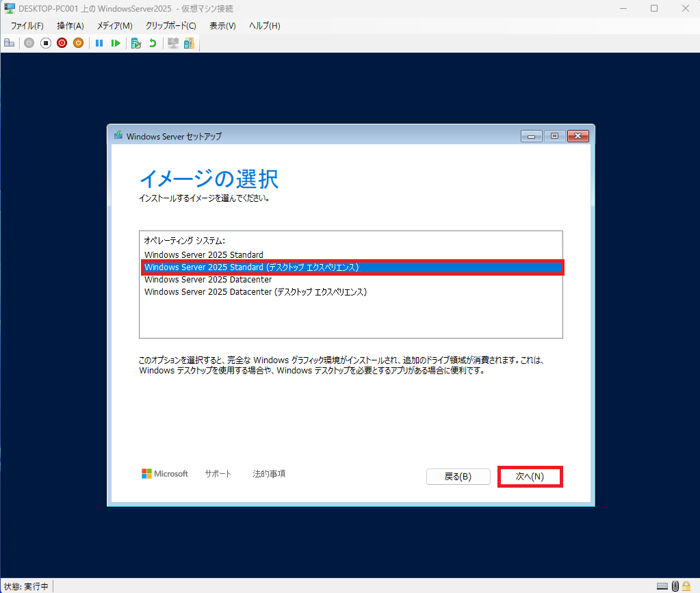Click the grey Start VM power icon
The width and height of the screenshot is (700, 593).
pyautogui.click(x=29, y=43)
